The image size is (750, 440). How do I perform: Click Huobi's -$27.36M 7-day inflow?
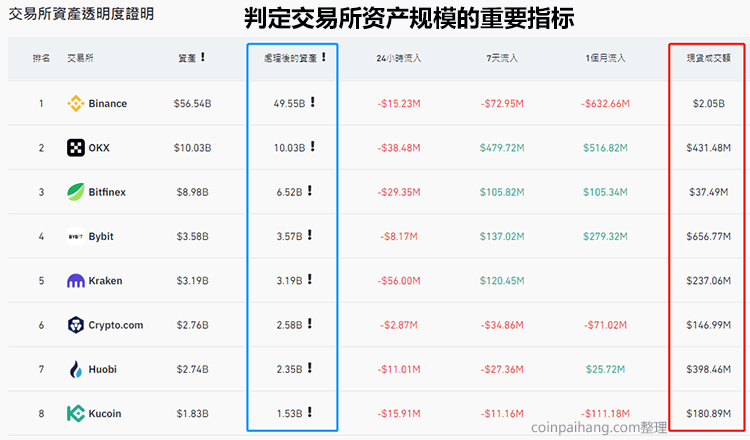pyautogui.click(x=502, y=369)
